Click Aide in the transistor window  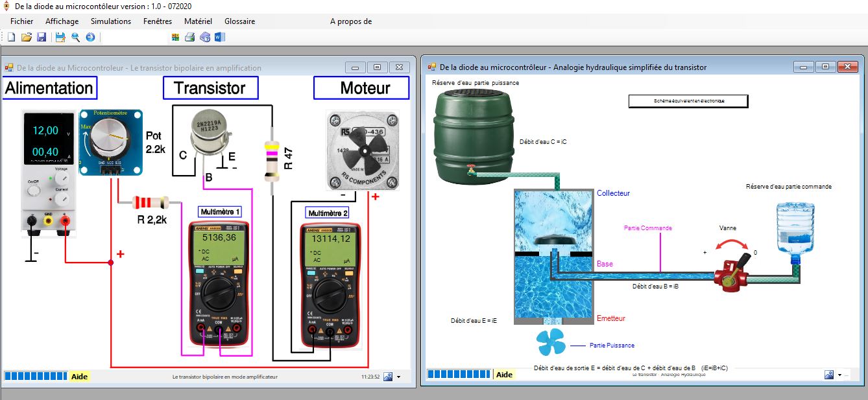click(79, 376)
